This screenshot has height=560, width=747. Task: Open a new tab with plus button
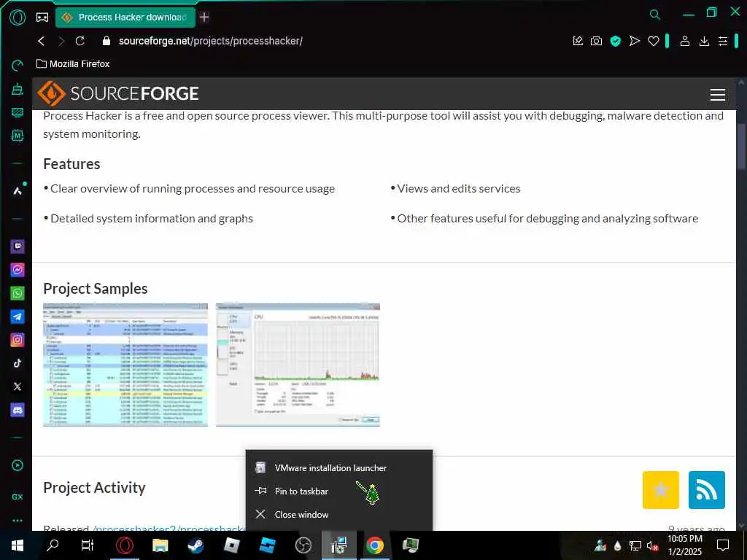pos(204,17)
